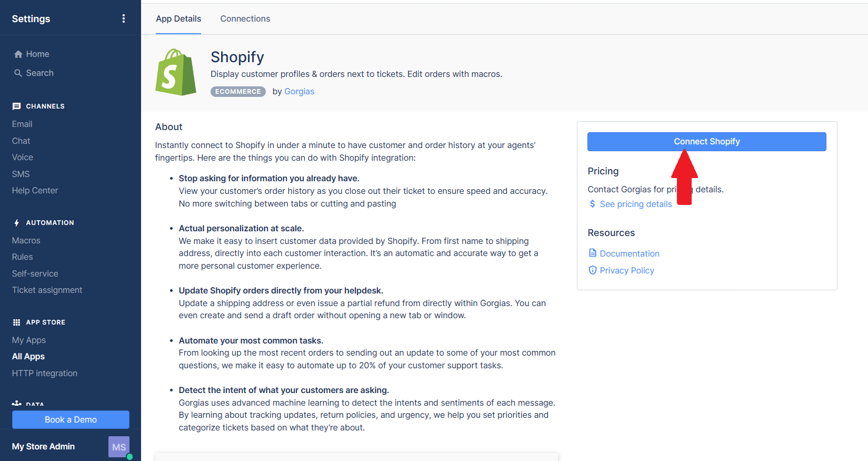Click the Search magnifier icon

[x=18, y=73]
